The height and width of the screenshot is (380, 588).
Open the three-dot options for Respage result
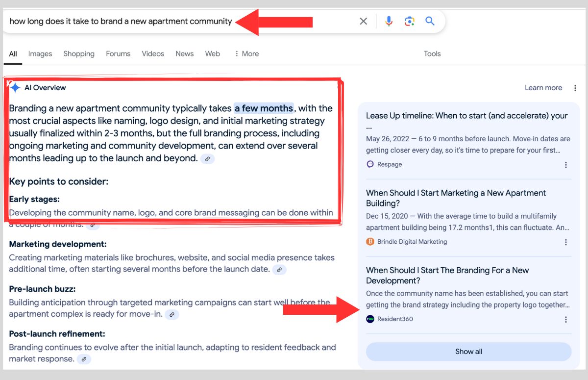click(x=566, y=165)
